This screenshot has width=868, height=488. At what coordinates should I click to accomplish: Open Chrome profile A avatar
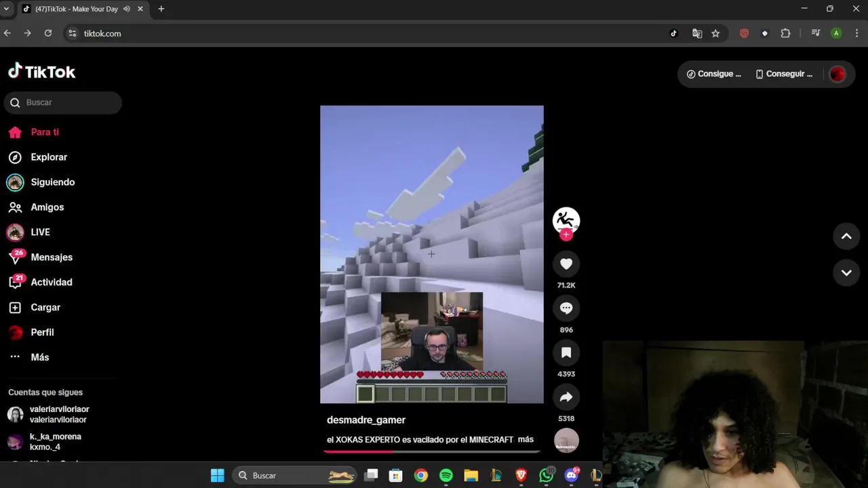836,33
